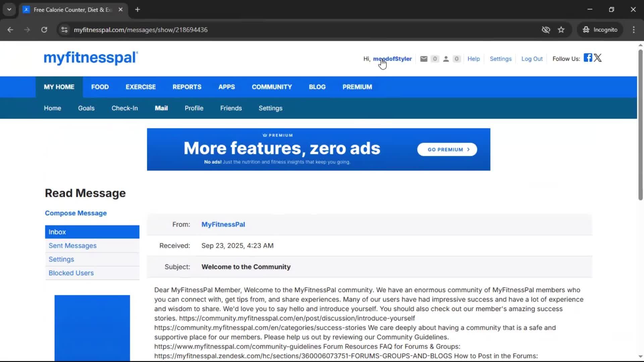Click the mail count badge showing 0

(435, 59)
